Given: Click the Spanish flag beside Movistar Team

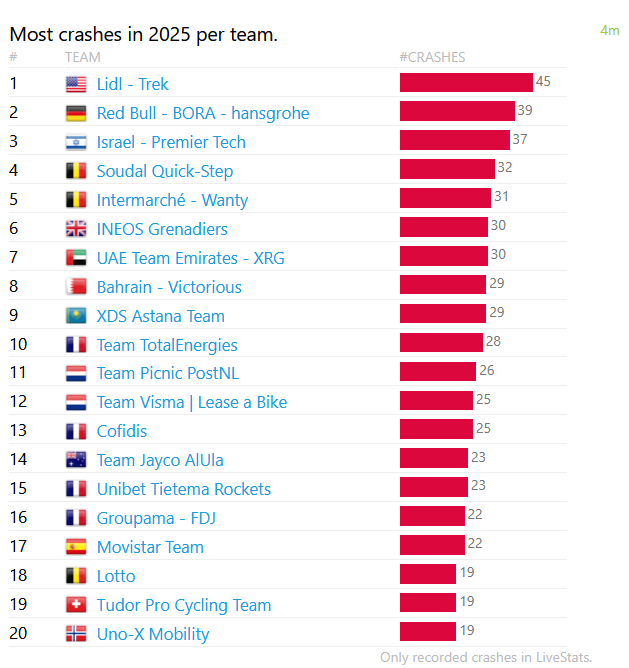Looking at the screenshot, I should (76, 547).
